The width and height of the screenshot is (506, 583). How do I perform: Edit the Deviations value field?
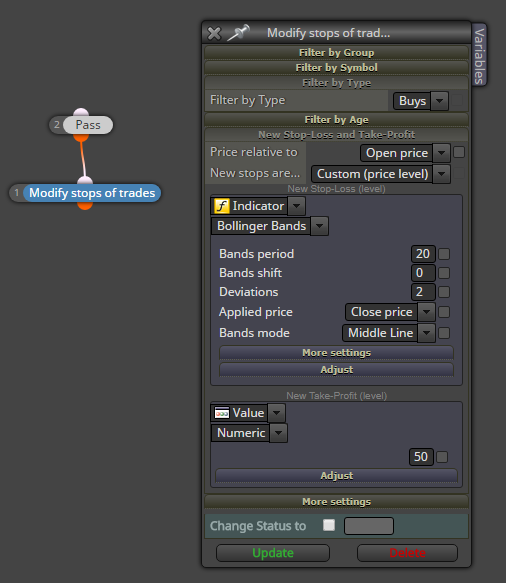point(423,292)
